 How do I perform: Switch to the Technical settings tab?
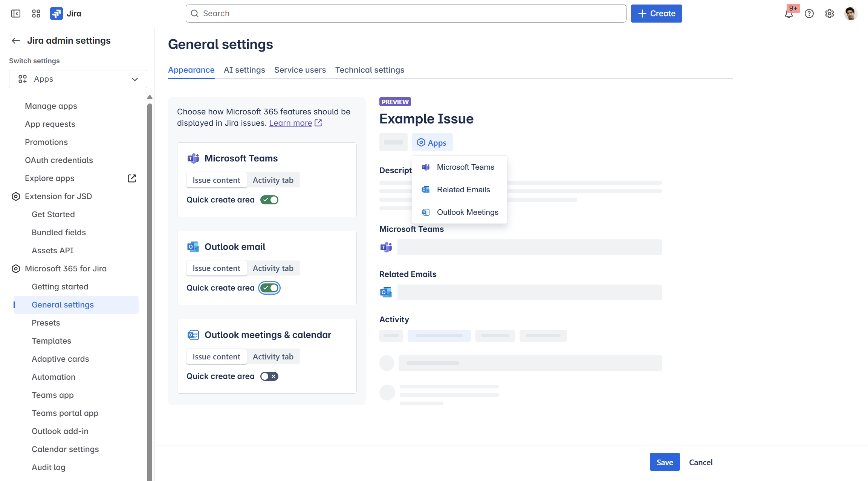pos(370,70)
